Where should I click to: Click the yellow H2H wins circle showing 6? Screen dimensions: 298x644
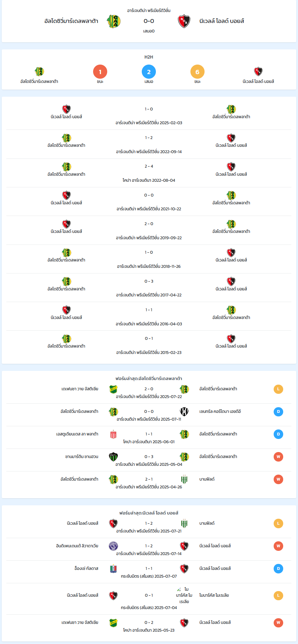(197, 72)
